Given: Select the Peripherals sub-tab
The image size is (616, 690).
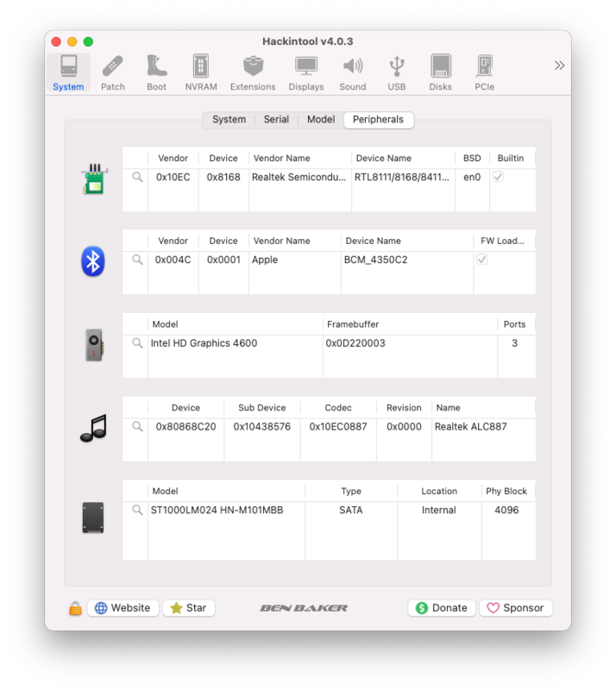Looking at the screenshot, I should pos(378,120).
